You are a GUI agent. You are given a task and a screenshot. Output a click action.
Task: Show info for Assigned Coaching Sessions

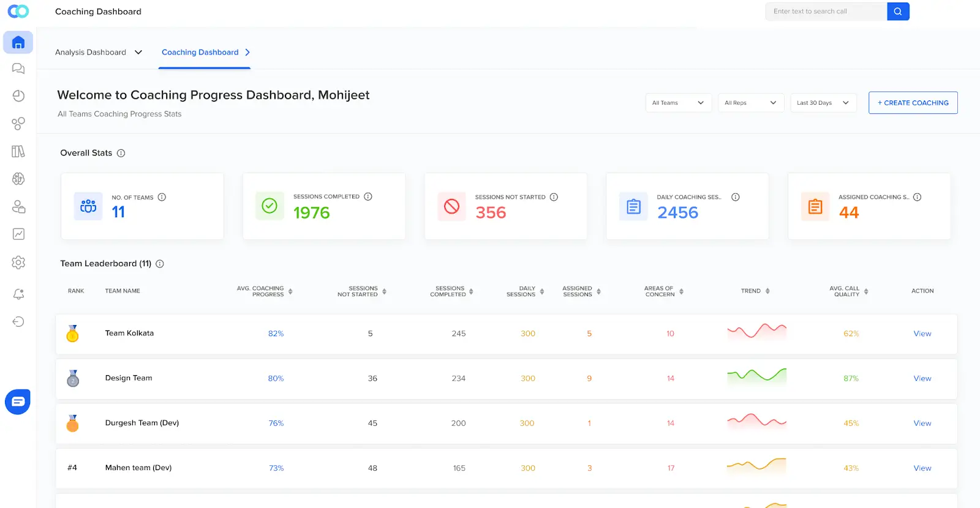(x=917, y=197)
